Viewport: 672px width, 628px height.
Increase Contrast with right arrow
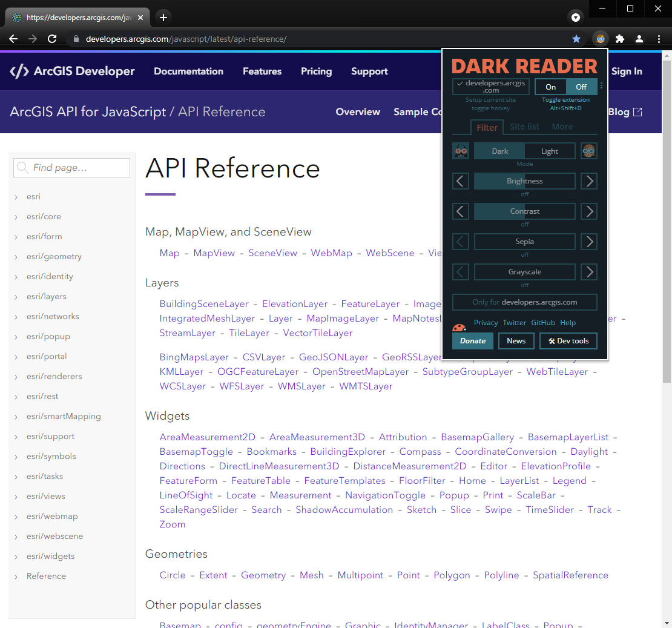(589, 211)
